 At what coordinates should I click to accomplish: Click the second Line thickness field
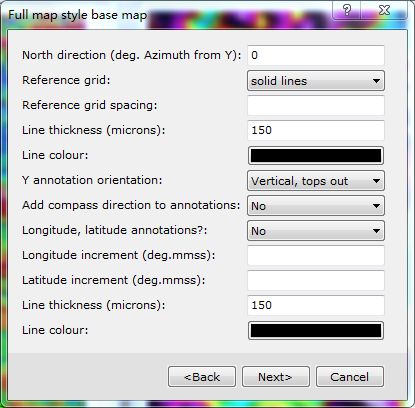click(316, 305)
